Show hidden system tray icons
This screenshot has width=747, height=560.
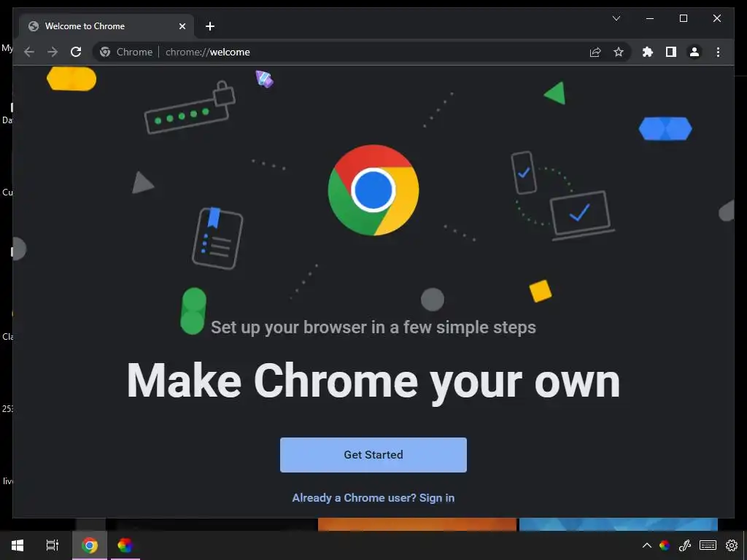tap(646, 545)
